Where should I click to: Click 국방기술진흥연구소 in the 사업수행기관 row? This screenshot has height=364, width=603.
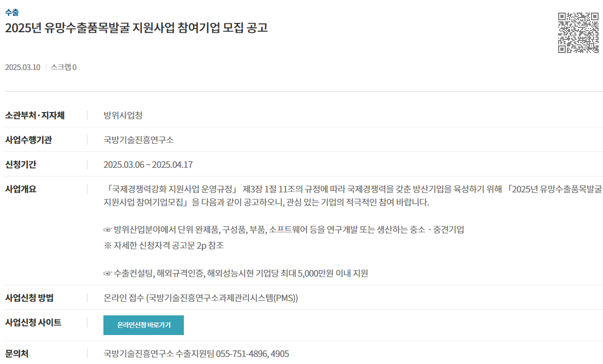tap(138, 140)
